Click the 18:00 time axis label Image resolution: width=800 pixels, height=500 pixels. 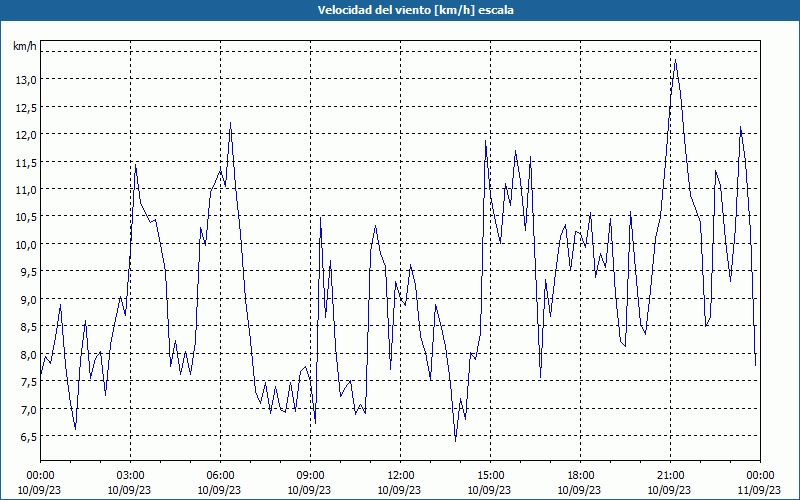(x=580, y=476)
